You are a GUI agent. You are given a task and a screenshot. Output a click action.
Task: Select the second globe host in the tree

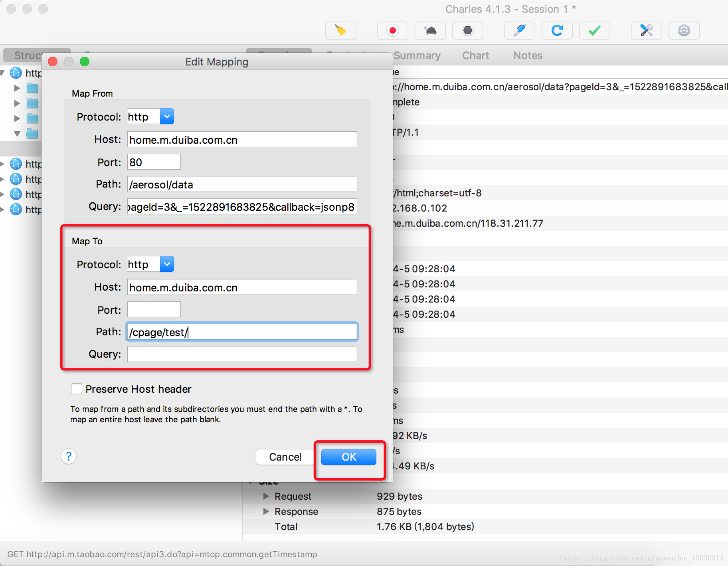tap(16, 164)
